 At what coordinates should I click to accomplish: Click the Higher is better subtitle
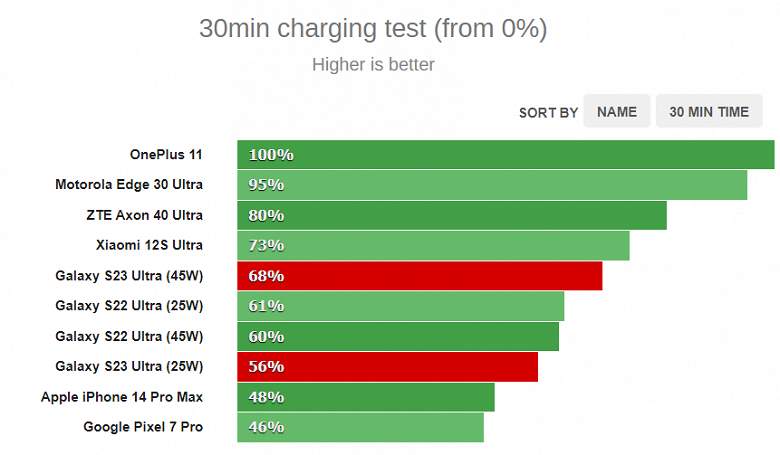pyautogui.click(x=373, y=65)
